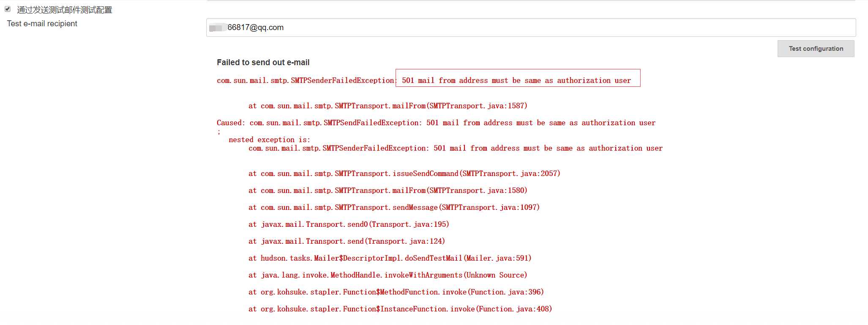Click the nested SMTPSenderFailedException 501 line
This screenshot has width=868, height=325.
(455, 148)
